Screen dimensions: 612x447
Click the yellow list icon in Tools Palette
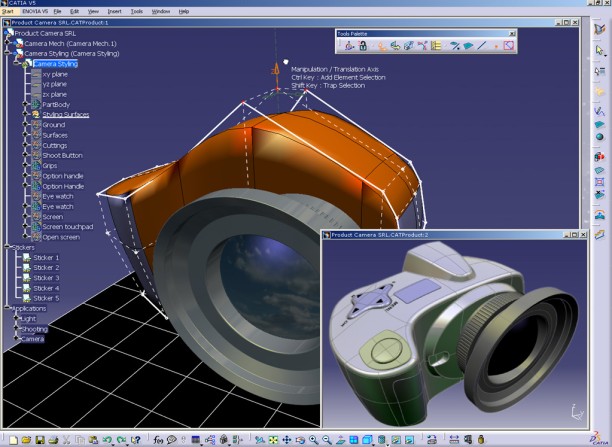pyautogui.click(x=436, y=46)
